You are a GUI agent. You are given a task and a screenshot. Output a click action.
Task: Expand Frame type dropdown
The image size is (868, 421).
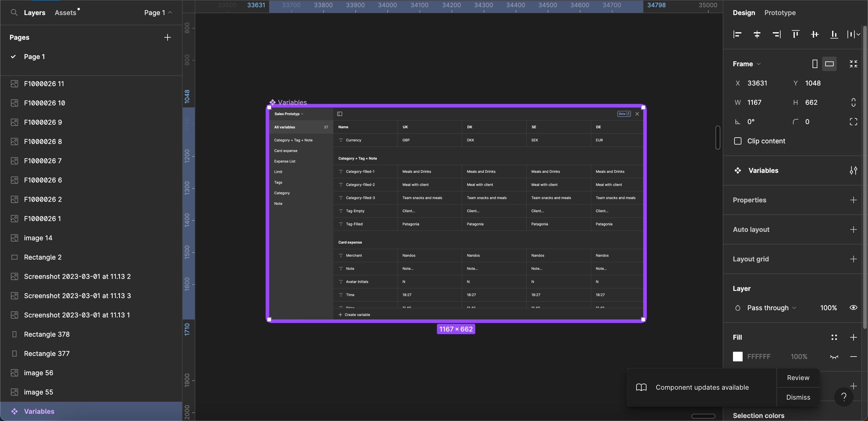(x=759, y=64)
